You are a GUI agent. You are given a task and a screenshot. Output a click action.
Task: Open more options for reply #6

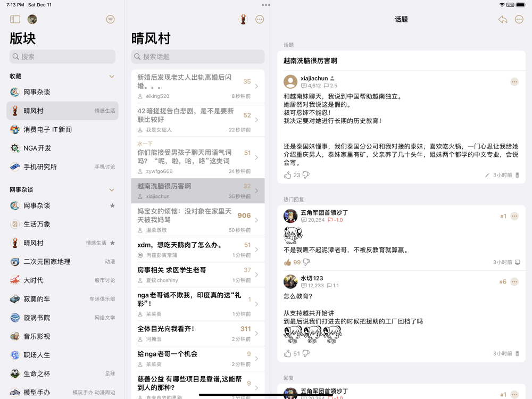click(514, 281)
